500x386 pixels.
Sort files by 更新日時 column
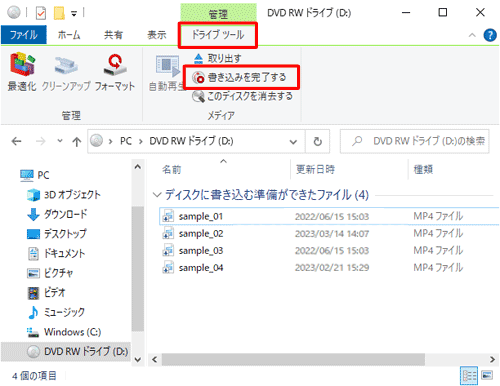(315, 170)
